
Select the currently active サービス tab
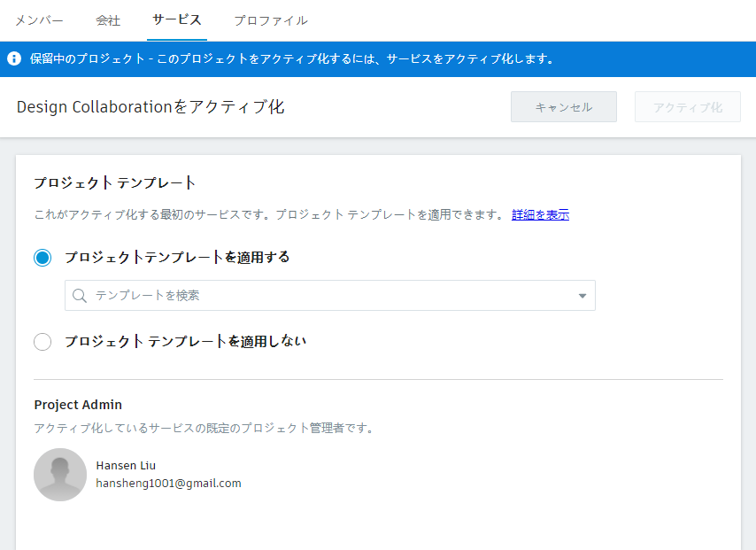(x=176, y=19)
